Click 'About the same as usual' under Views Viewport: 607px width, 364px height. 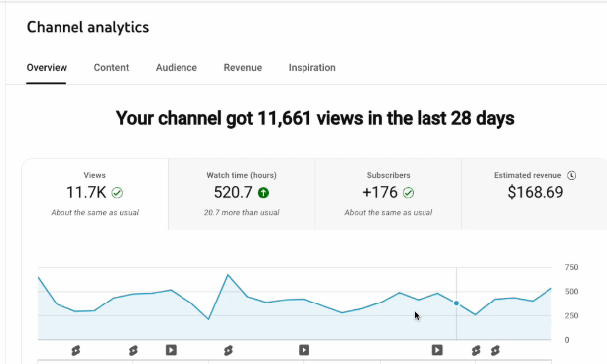point(95,213)
